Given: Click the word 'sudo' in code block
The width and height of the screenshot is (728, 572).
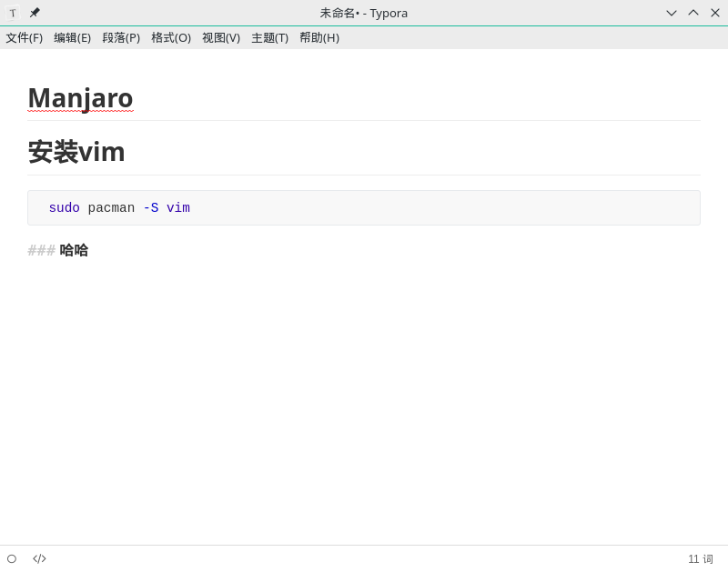Looking at the screenshot, I should [x=64, y=208].
